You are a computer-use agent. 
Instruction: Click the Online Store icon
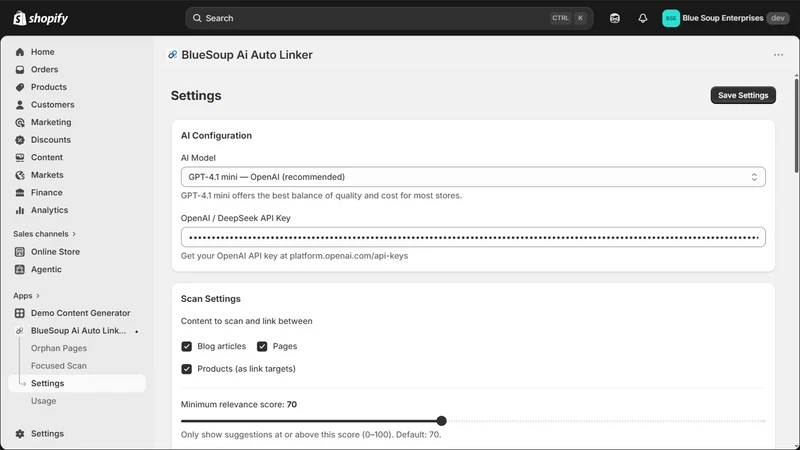point(20,252)
